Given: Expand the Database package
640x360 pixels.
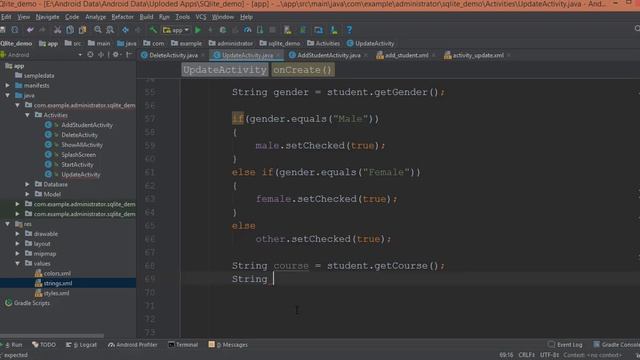Looking at the screenshot, I should 27,184.
